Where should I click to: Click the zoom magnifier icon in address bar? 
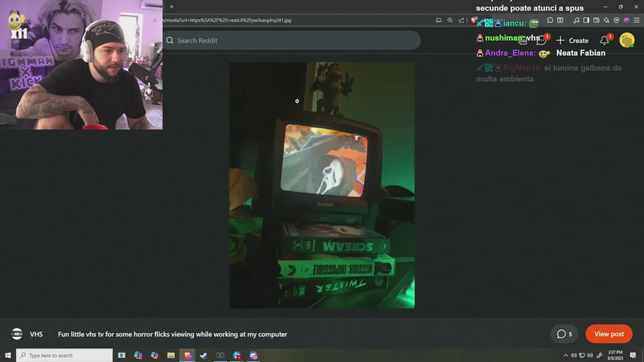tap(450, 20)
